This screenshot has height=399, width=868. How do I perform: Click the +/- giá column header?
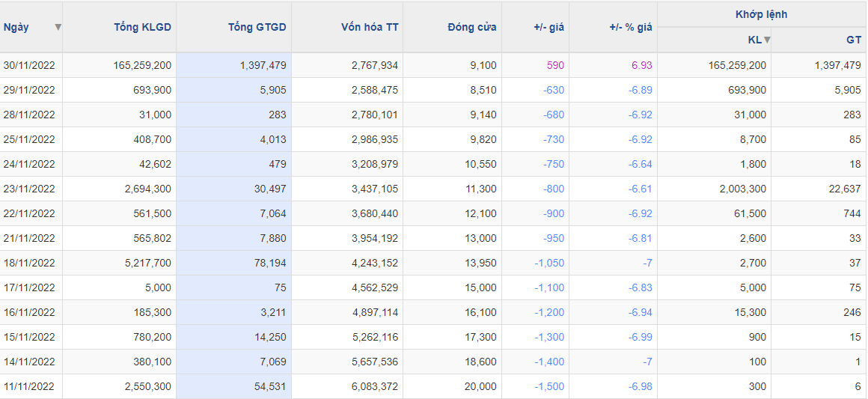point(548,27)
